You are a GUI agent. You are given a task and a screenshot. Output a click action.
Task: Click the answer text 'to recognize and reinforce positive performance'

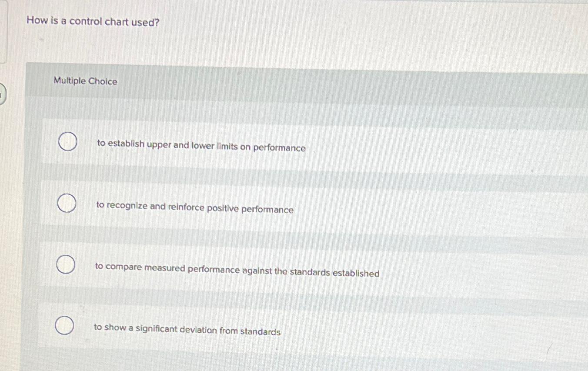coord(195,207)
